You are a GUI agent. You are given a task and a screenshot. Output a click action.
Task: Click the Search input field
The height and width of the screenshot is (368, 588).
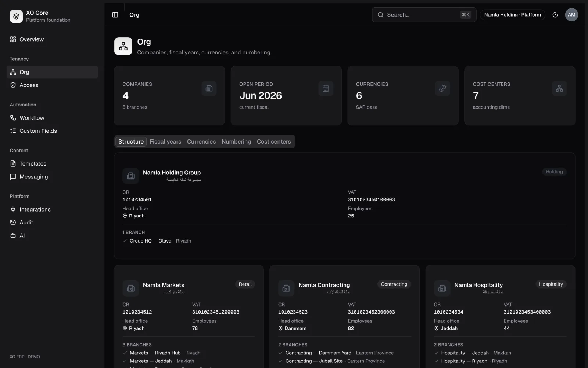click(x=424, y=15)
